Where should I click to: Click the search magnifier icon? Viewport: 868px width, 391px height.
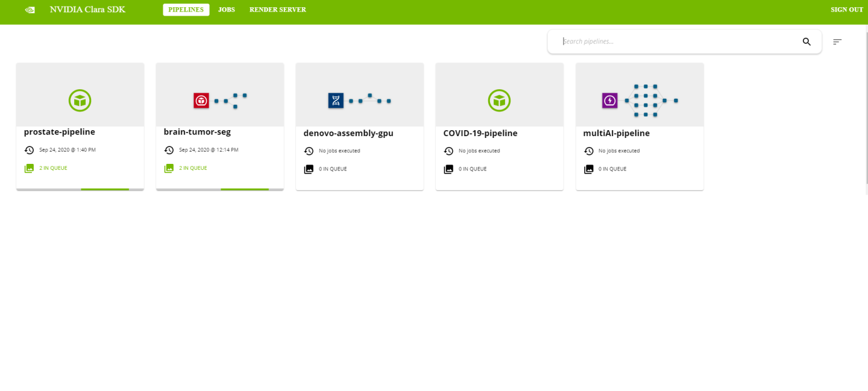pyautogui.click(x=807, y=42)
